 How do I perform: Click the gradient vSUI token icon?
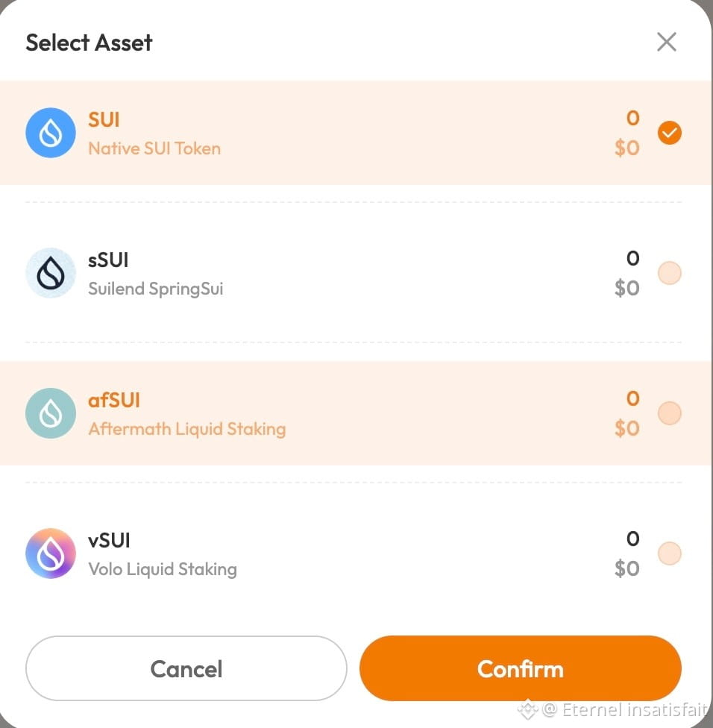coord(51,553)
